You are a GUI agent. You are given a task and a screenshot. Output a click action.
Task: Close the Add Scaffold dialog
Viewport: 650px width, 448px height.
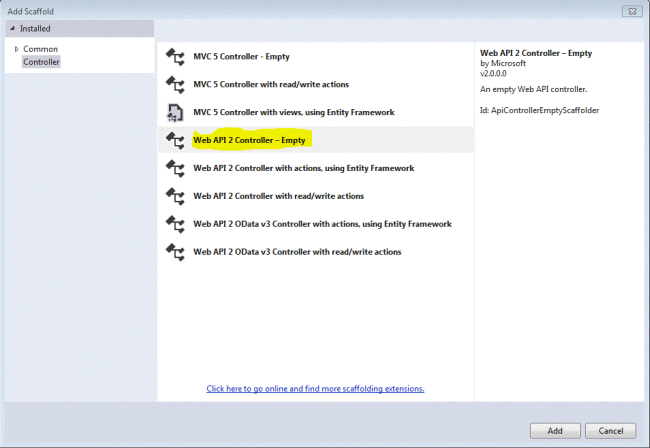pyautogui.click(x=632, y=12)
